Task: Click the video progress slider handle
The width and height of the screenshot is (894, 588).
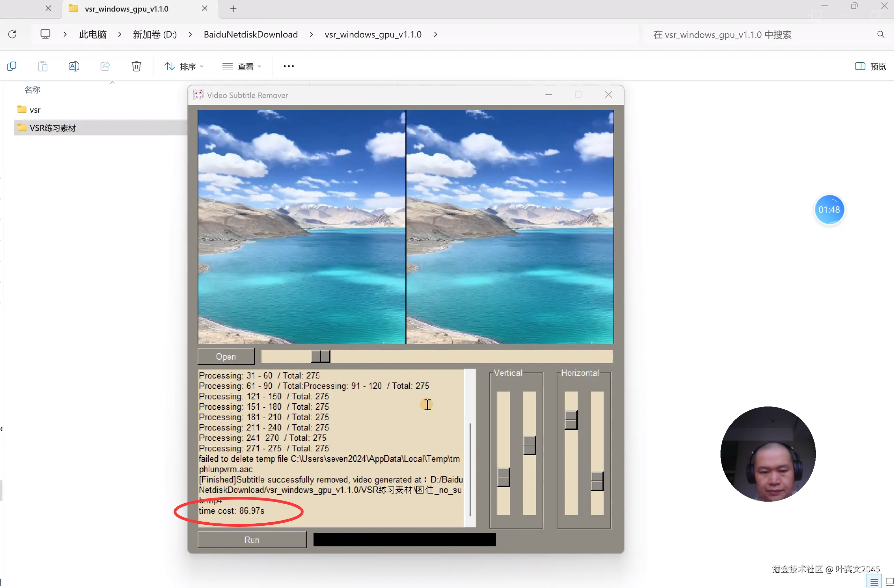Action: click(x=320, y=356)
